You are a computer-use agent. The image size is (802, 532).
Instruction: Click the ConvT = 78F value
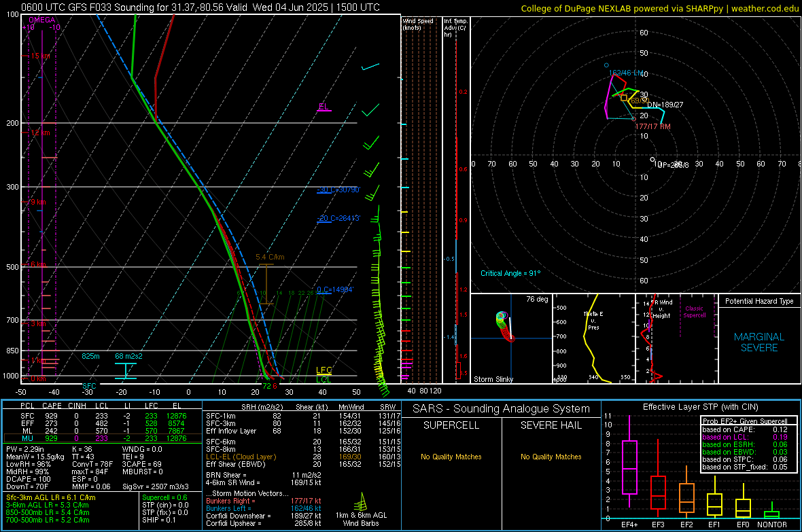[x=92, y=464]
